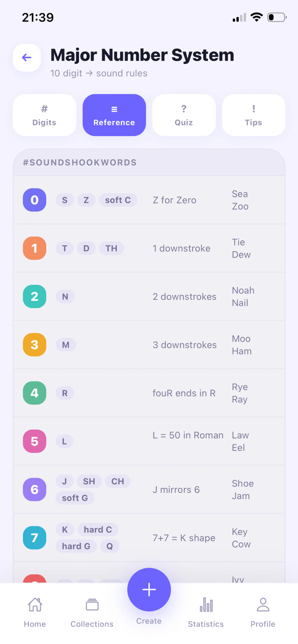Screen dimensions: 298x644
Task: Open the Collections icon
Action: 92,605
